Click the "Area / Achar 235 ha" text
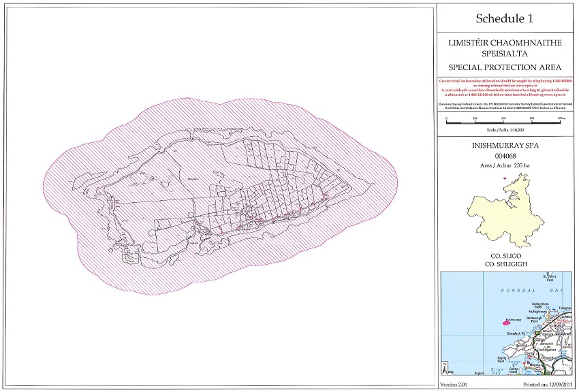The image size is (579, 392). (x=505, y=165)
